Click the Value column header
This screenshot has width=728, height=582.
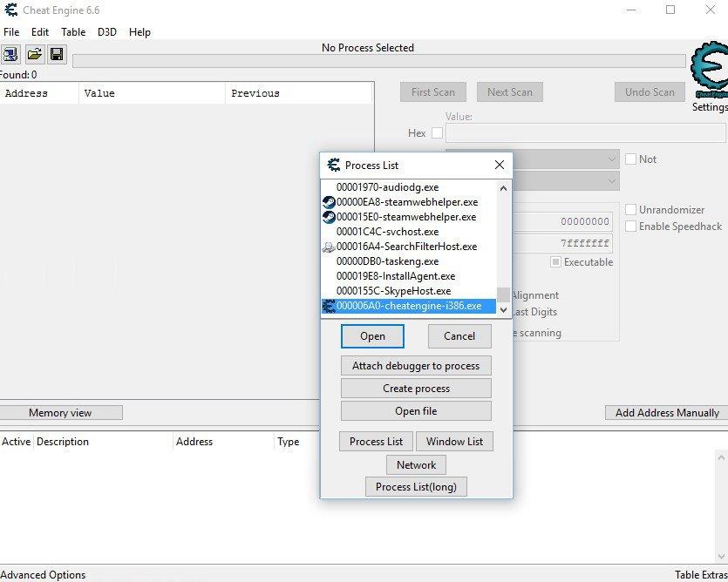(153, 93)
